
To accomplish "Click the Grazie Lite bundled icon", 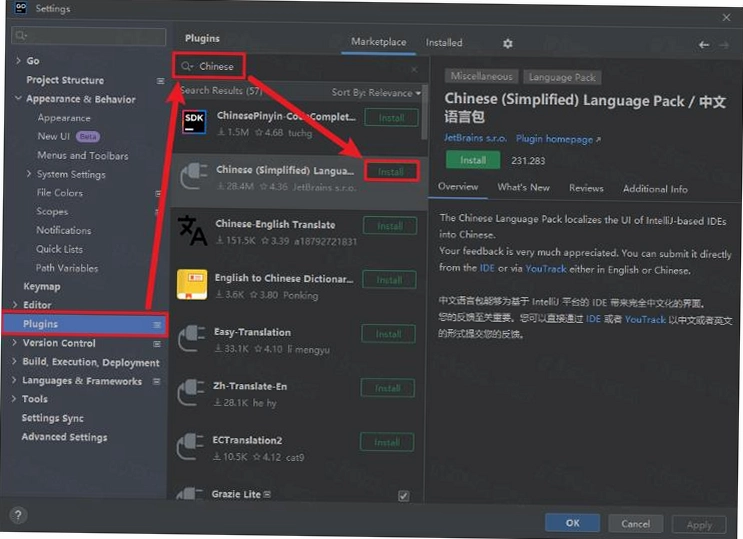I will pyautogui.click(x=267, y=494).
